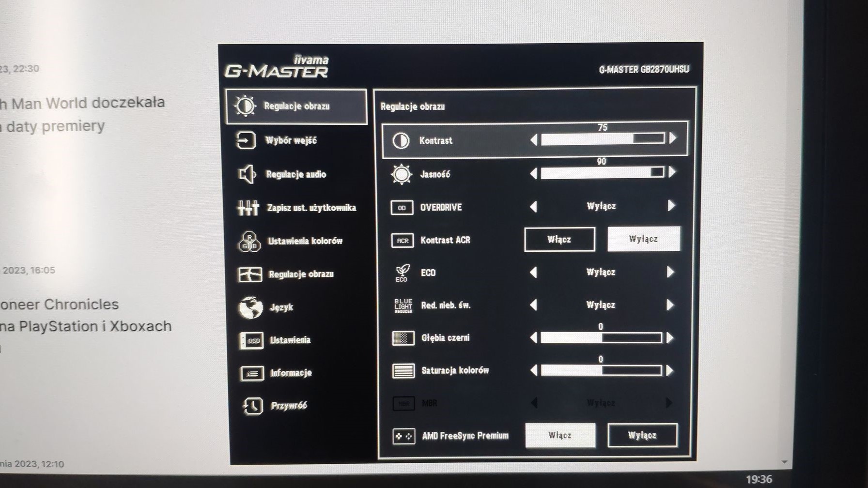The image size is (868, 488).
Task: Click the AMD FreeSync Premium icon
Action: click(x=403, y=436)
